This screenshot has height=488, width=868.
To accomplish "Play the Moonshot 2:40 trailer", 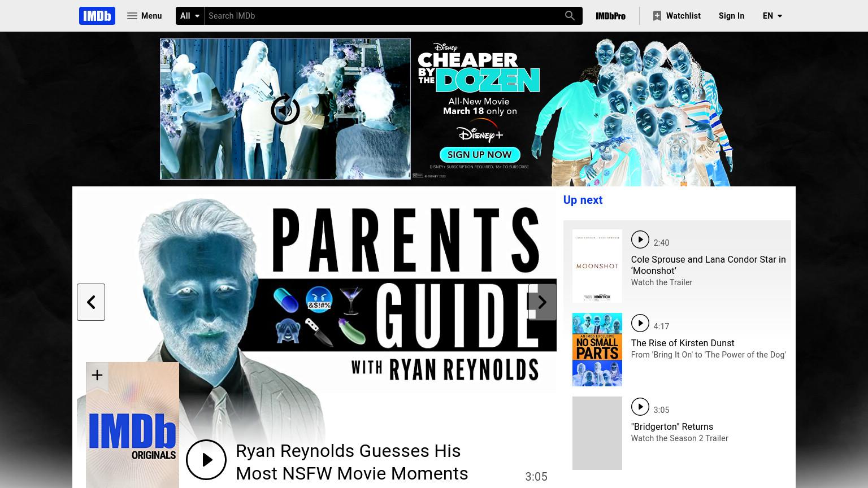I will tap(640, 239).
